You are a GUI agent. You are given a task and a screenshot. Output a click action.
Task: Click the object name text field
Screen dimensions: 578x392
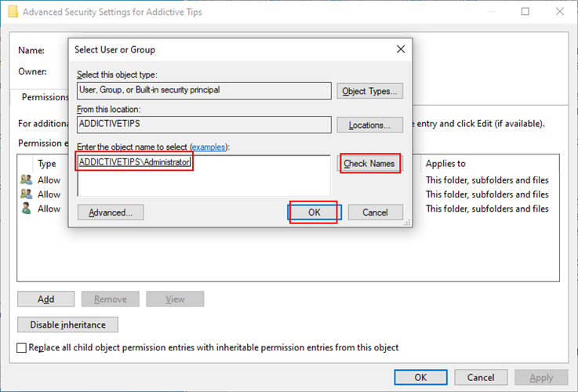pos(204,176)
